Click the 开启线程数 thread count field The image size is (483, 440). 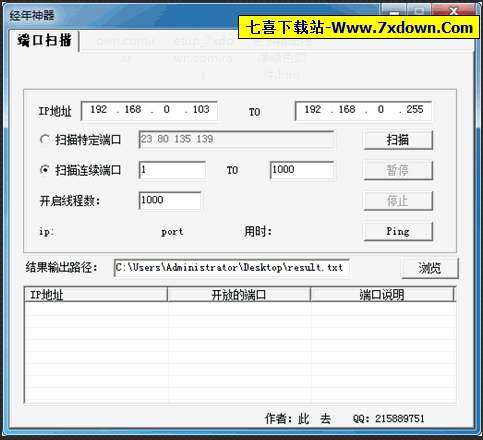pos(170,200)
